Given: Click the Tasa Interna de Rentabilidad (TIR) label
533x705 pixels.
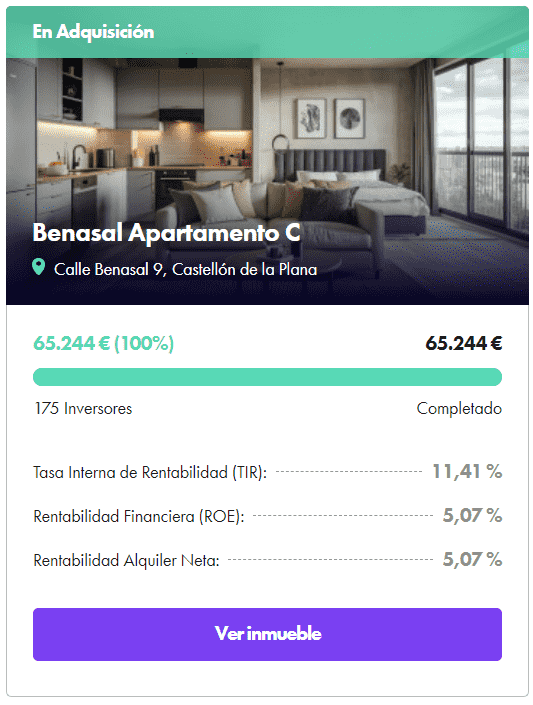Looking at the screenshot, I should click(150, 473).
